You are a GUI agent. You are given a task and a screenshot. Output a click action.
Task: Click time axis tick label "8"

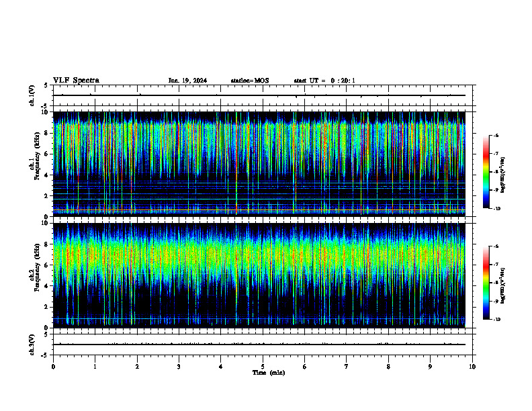[x=388, y=367]
